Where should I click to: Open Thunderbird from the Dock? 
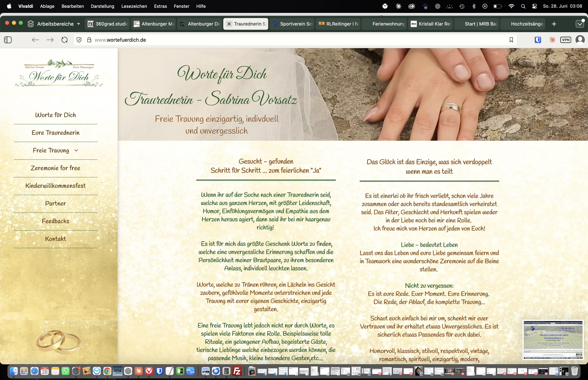point(216,371)
